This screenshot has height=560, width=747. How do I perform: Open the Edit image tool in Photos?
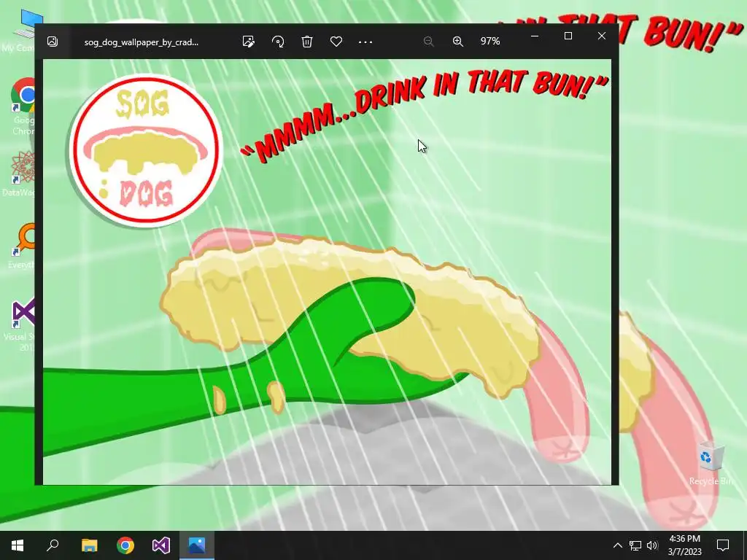click(x=248, y=42)
